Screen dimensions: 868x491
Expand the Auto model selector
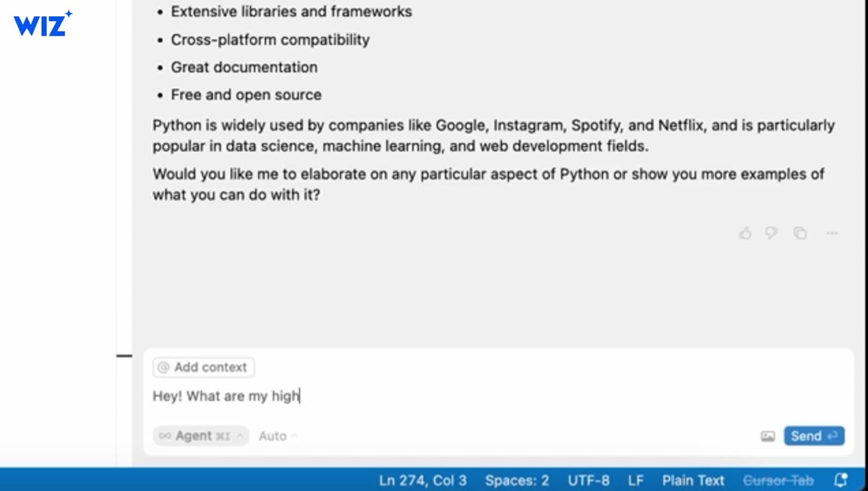(x=277, y=436)
